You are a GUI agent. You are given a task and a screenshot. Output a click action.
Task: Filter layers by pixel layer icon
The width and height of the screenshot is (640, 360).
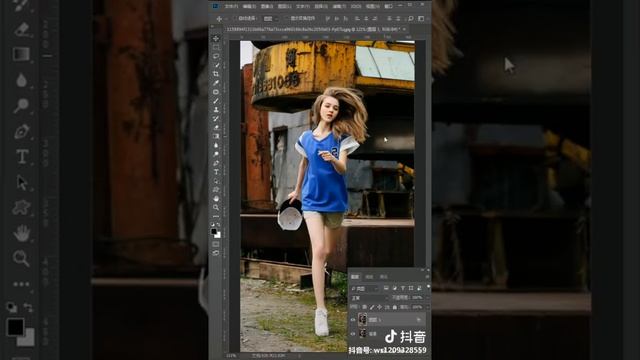(386, 288)
